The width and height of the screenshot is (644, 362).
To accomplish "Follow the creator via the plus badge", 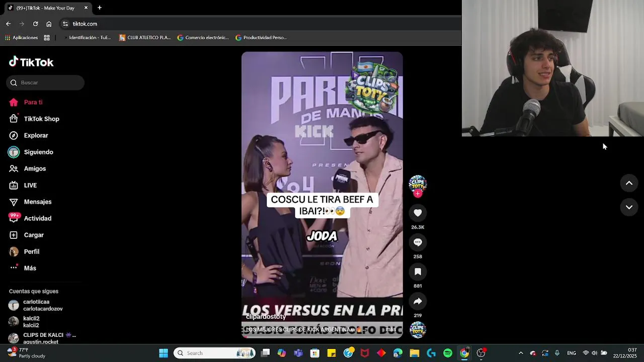I will [x=418, y=194].
